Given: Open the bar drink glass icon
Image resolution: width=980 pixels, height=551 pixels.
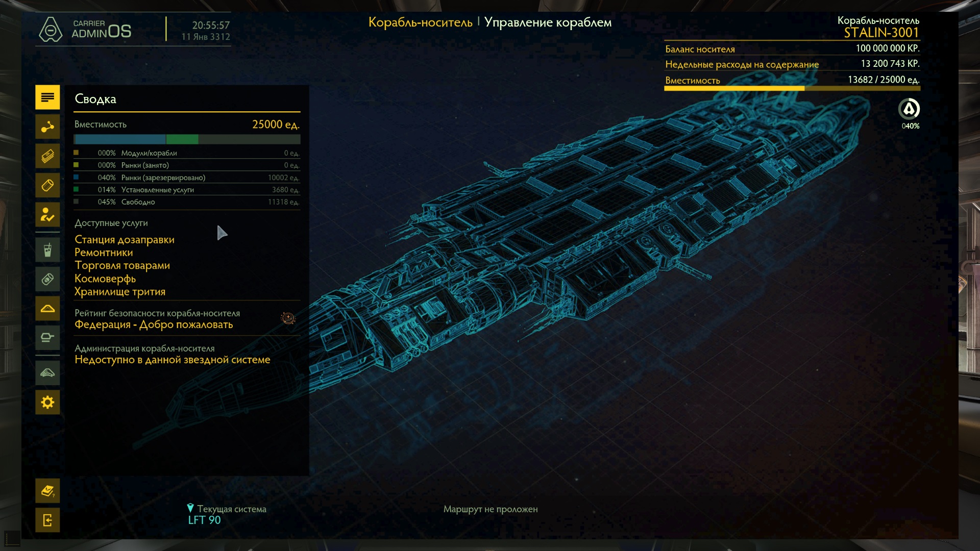Looking at the screenshot, I should (47, 250).
